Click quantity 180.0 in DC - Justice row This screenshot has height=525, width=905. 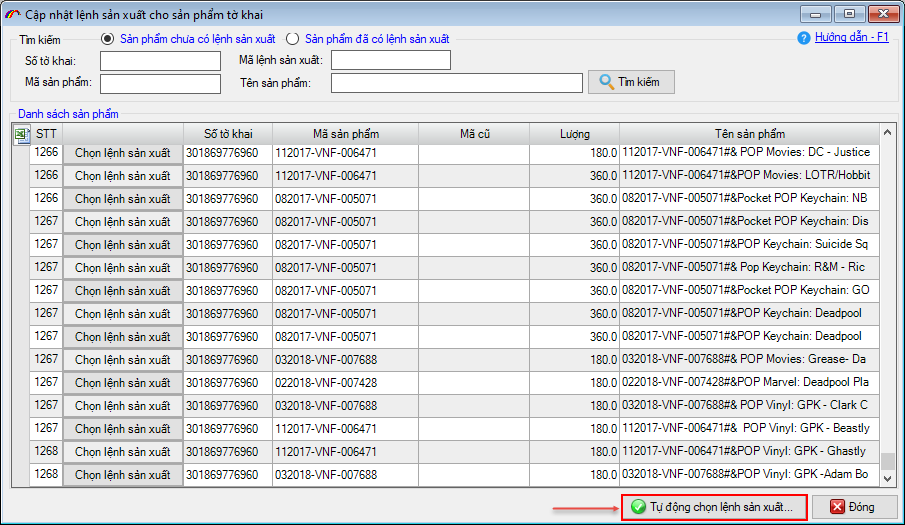click(x=575, y=153)
